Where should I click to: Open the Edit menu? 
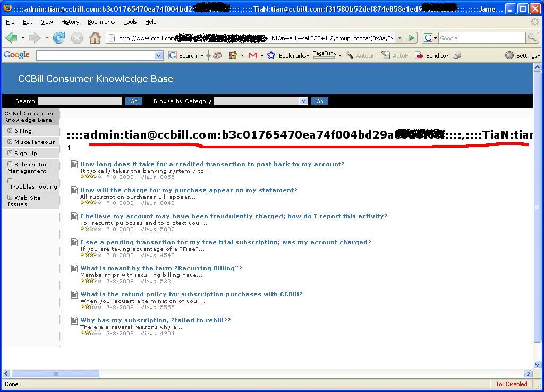coord(28,22)
